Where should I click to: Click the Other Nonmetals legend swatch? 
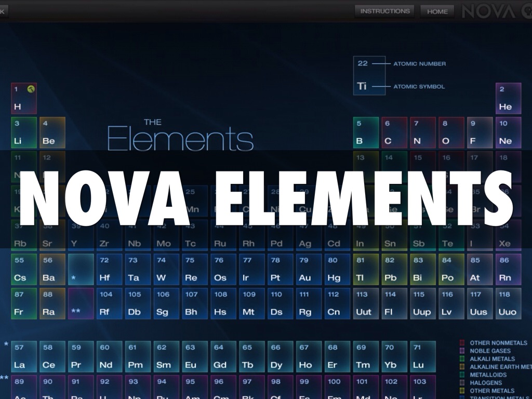(x=462, y=343)
